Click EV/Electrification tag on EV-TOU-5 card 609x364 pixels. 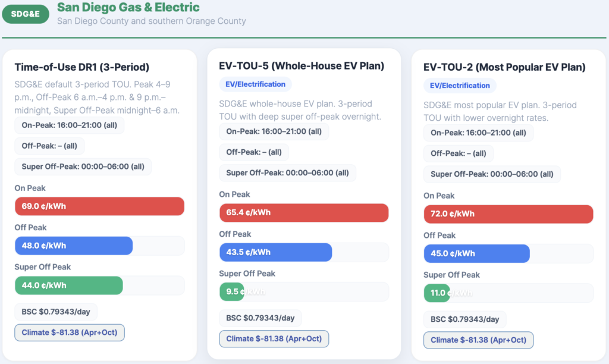point(255,84)
